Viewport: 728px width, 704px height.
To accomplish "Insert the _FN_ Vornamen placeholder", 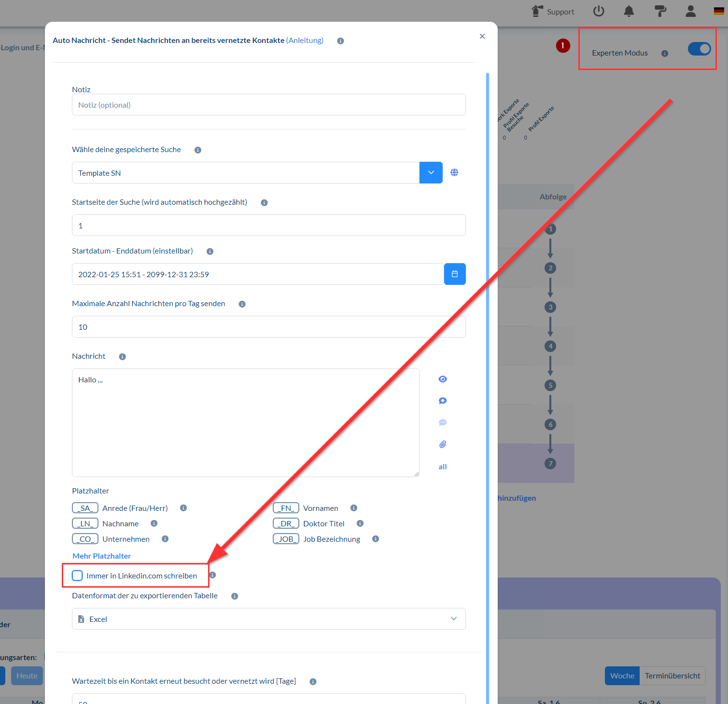I will tap(286, 508).
